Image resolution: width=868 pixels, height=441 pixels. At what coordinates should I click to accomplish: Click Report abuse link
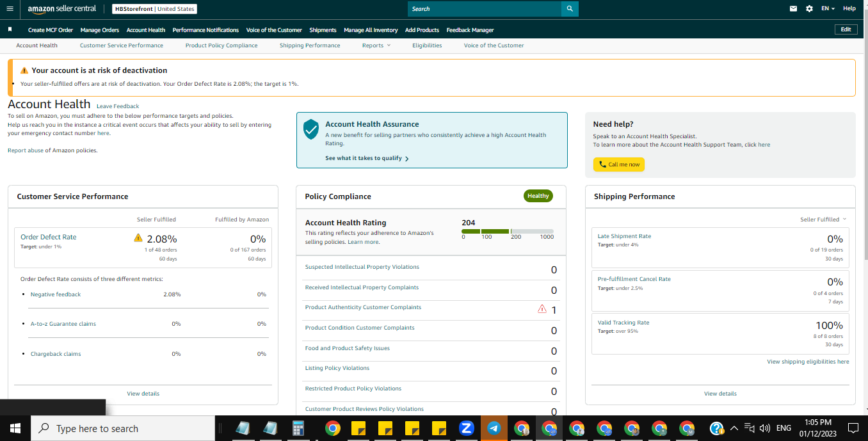click(26, 150)
